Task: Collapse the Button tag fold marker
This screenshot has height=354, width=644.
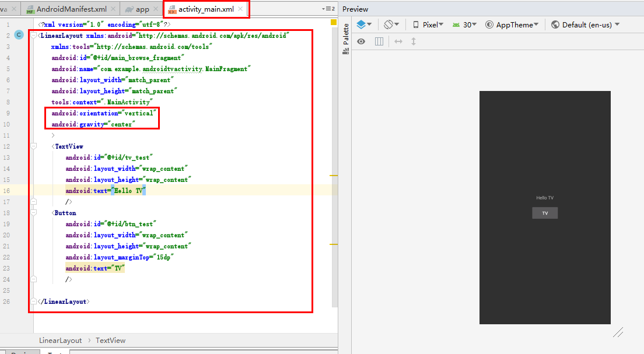Action: (x=34, y=213)
